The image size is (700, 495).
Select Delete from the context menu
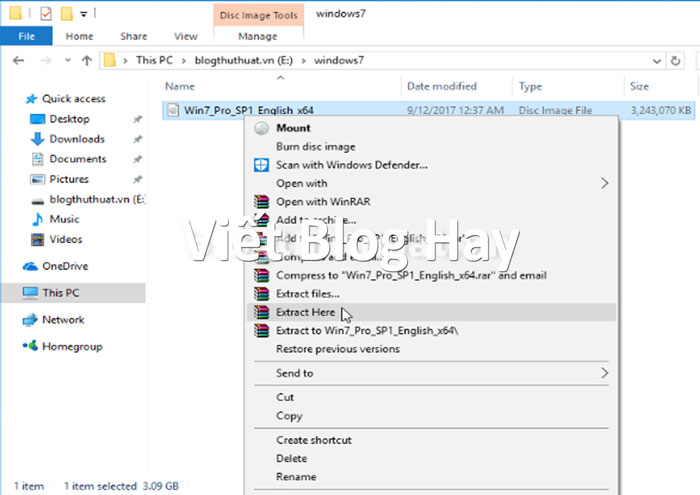point(431,458)
